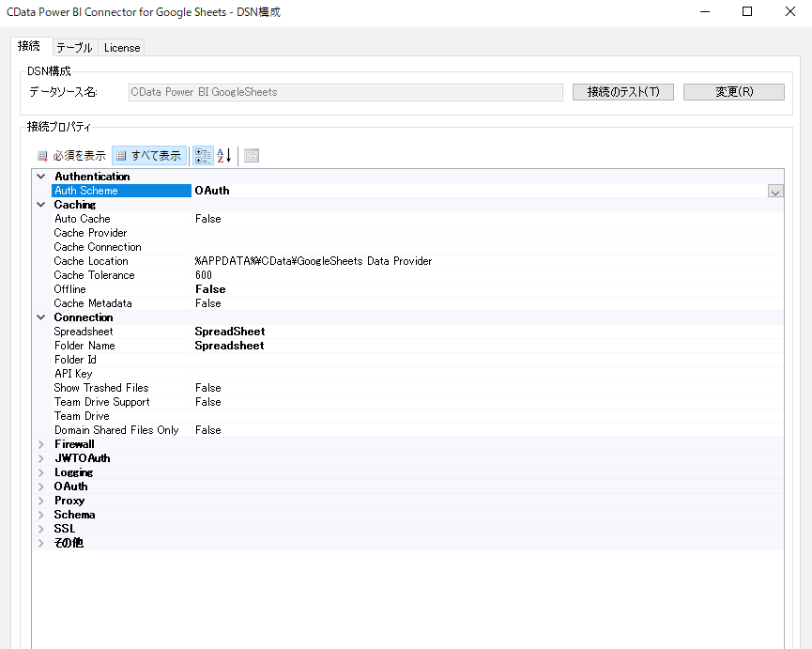Expand the Proxy category

[x=41, y=501]
